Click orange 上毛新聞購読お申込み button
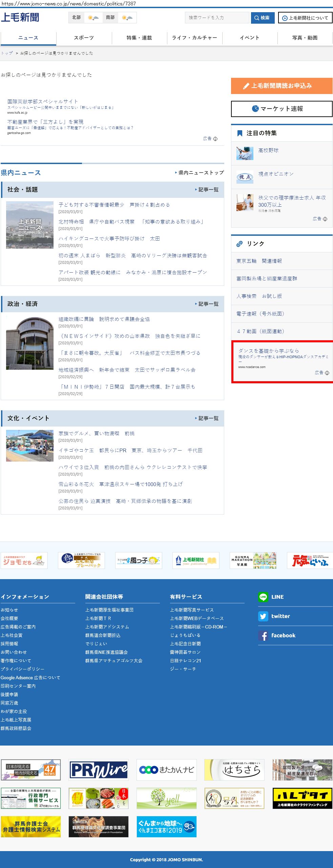Screen dimensions: 333x868 pyautogui.click(x=282, y=86)
